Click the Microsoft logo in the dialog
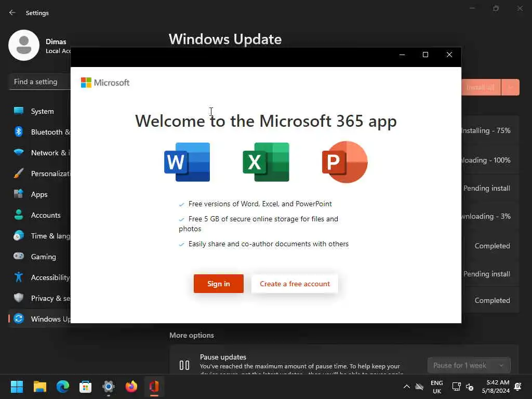 click(x=105, y=83)
